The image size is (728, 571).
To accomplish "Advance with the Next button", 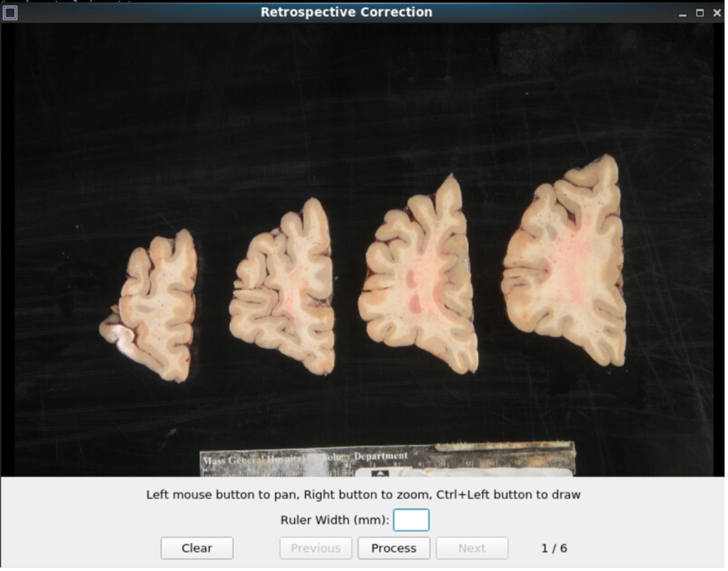I will 472,548.
